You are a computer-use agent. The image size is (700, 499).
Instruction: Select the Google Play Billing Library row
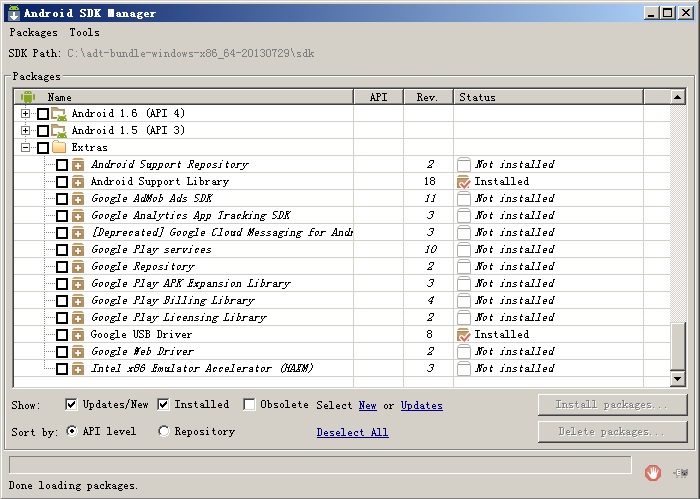[342, 300]
